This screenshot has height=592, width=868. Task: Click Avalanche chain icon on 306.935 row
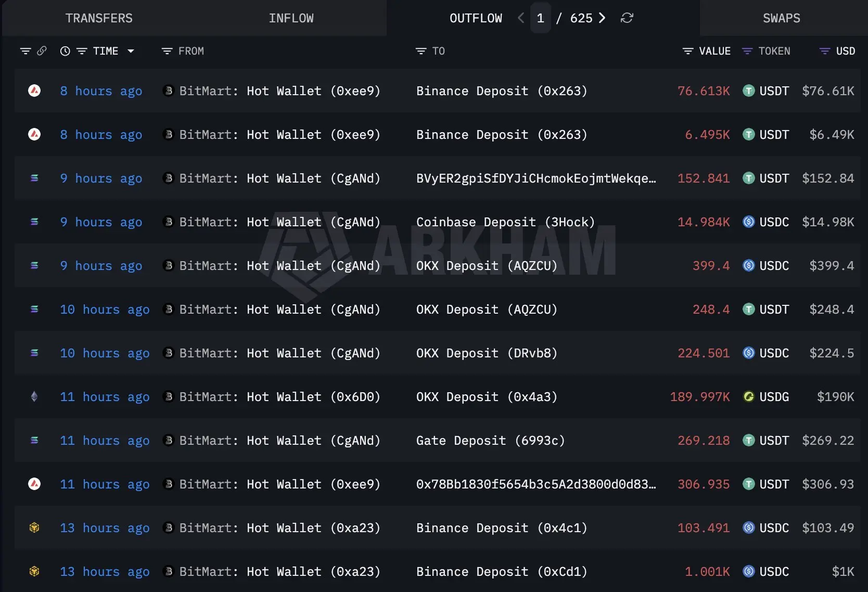[34, 484]
